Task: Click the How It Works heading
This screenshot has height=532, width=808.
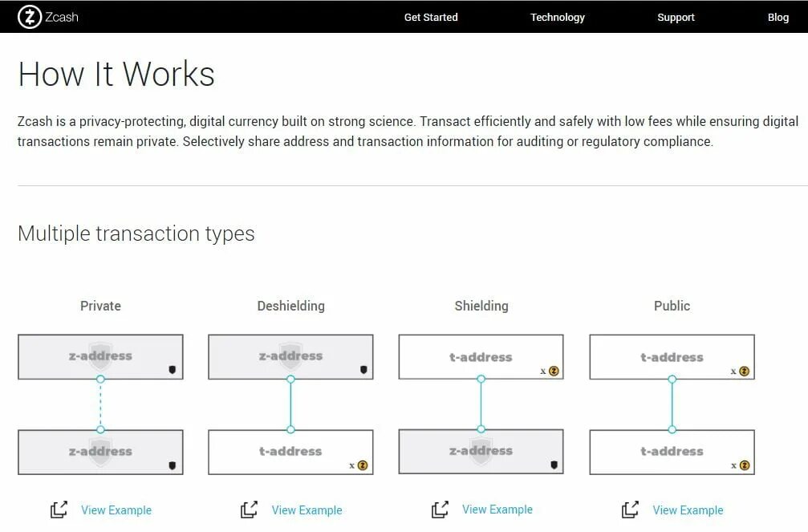Action: click(116, 75)
